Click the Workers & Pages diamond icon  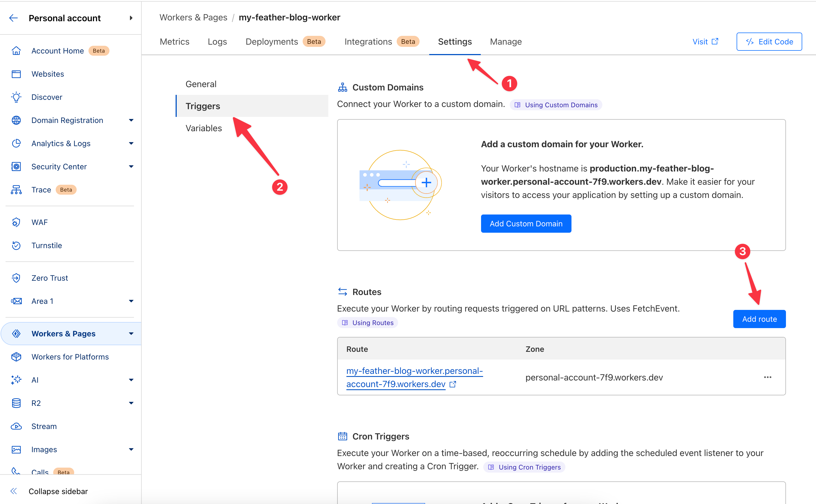(x=16, y=334)
